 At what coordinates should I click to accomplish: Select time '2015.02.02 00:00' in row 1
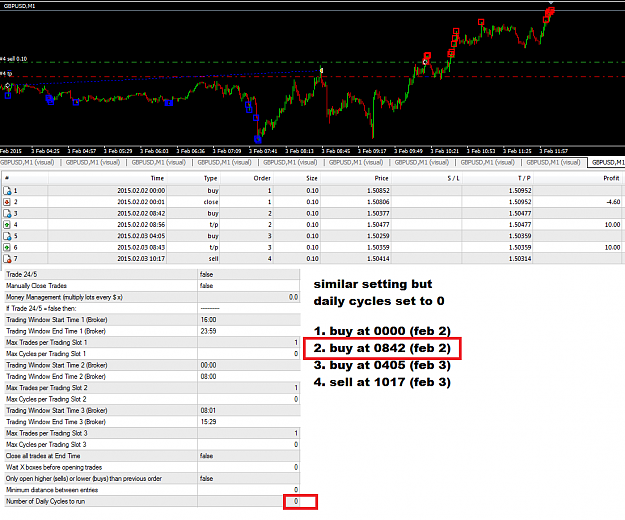click(141, 191)
